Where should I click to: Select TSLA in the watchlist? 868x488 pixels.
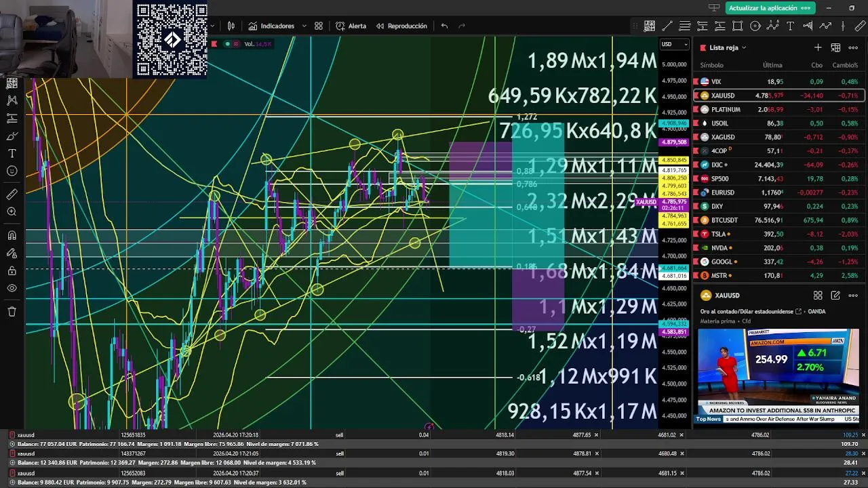[778, 234]
